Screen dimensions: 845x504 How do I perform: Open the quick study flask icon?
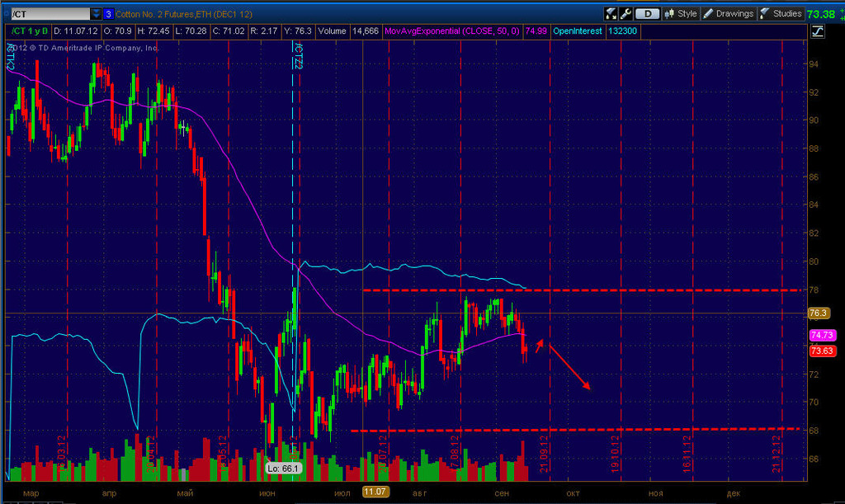611,13
